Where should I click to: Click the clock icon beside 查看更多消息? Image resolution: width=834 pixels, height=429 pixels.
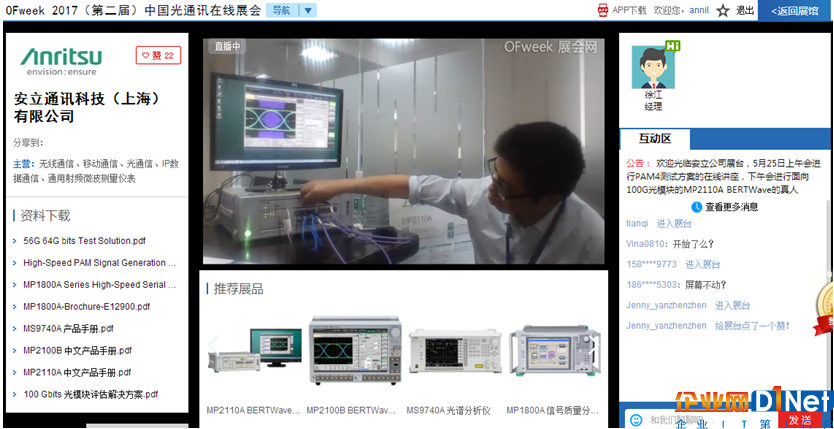tap(696, 207)
